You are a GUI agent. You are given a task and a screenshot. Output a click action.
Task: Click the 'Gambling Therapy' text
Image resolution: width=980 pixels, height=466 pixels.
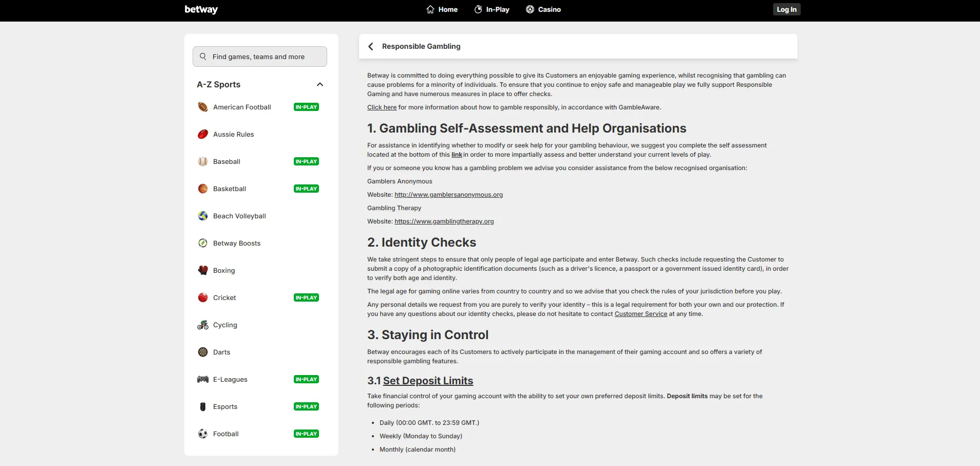(394, 208)
